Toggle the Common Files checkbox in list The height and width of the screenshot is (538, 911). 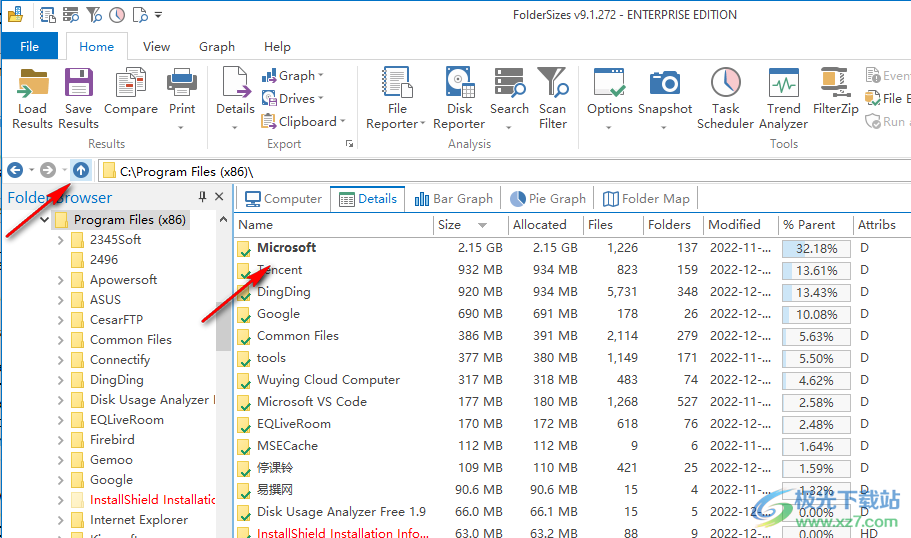[244, 337]
